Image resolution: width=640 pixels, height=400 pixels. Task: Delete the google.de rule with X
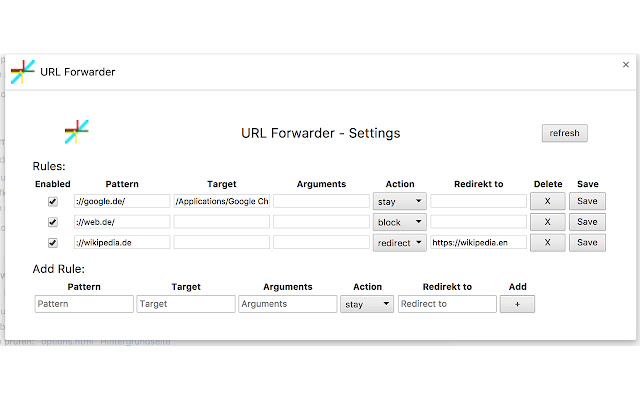pyautogui.click(x=547, y=201)
